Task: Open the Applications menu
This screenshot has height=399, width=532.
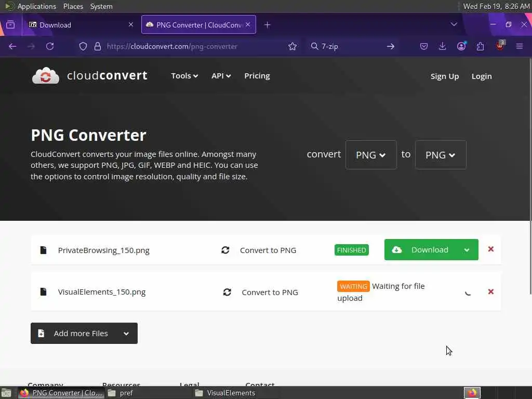Action: (x=31, y=6)
